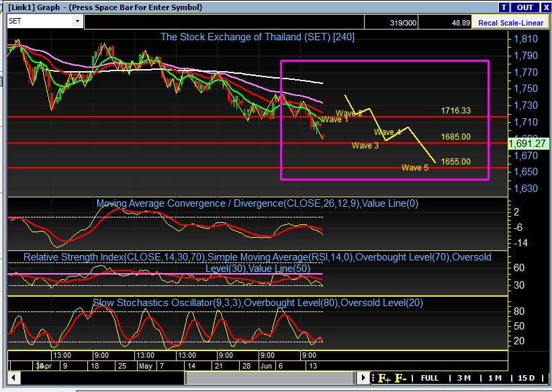Click the scroll right arrow
Viewport: 552px width, 392px height.
click(363, 378)
